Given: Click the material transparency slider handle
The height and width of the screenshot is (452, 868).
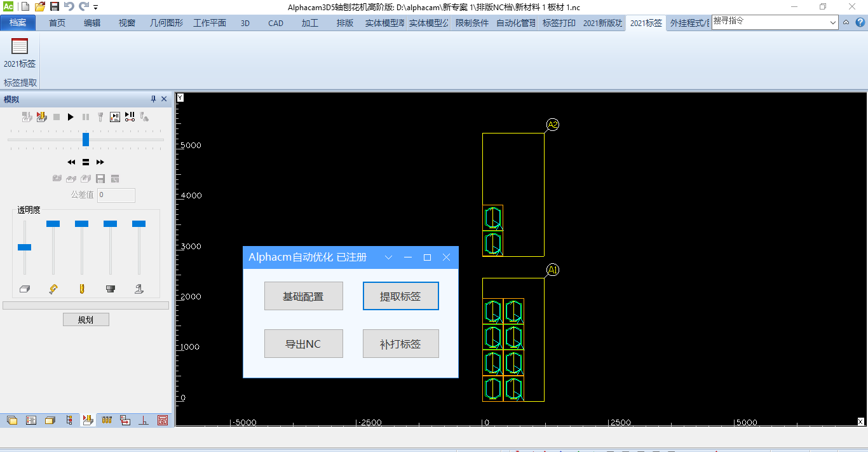Looking at the screenshot, I should [24, 247].
